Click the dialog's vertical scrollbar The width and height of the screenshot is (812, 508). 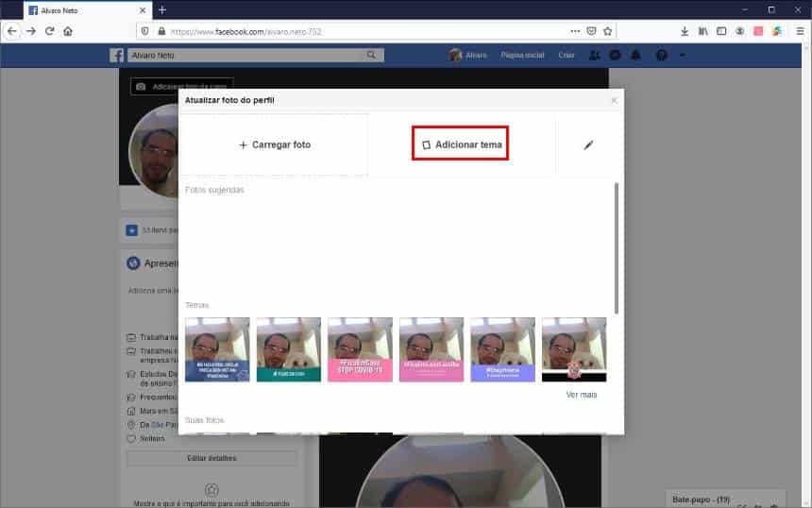(x=617, y=247)
